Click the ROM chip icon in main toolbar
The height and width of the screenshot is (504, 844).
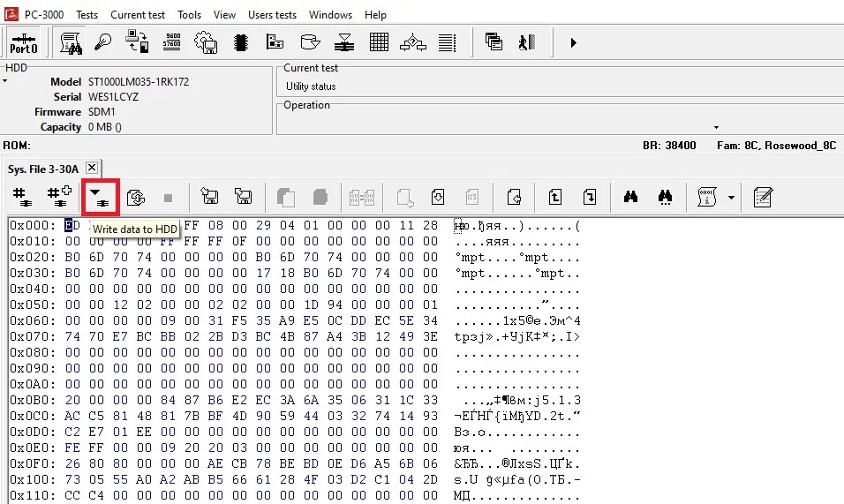pyautogui.click(x=240, y=41)
